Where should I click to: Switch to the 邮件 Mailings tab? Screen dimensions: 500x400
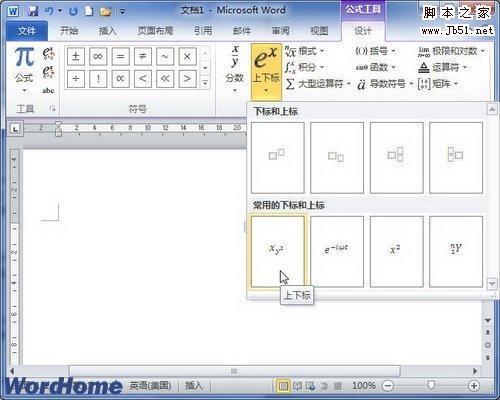coord(242,31)
